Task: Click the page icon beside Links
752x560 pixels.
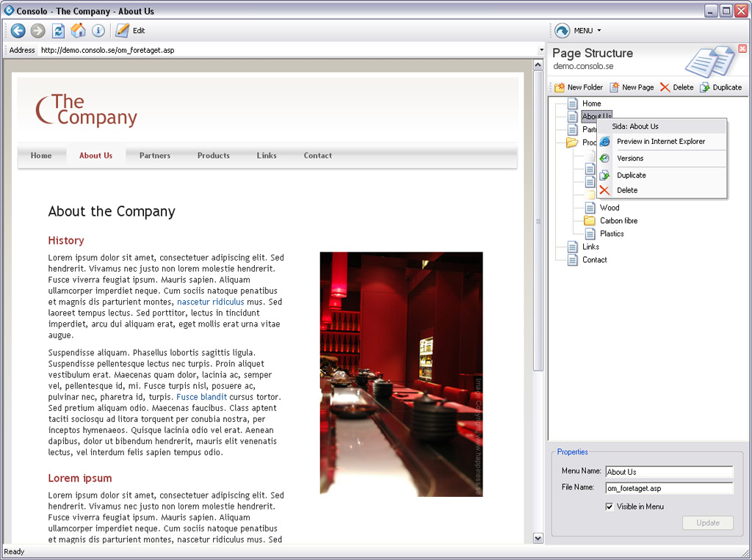Action: 572,247
